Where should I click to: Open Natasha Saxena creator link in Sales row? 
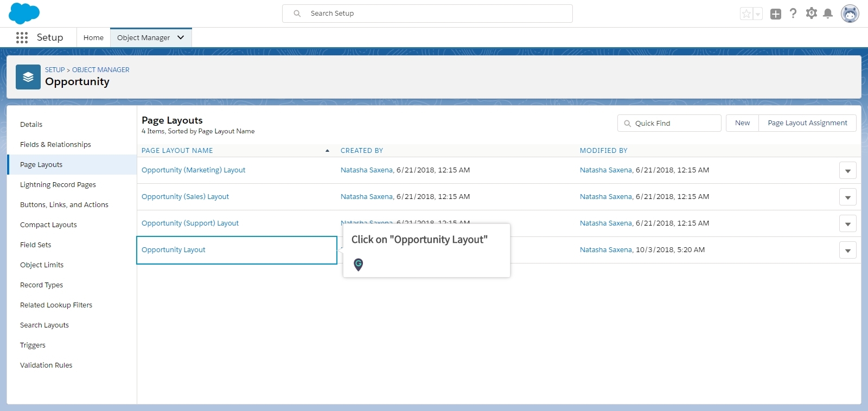coord(367,197)
